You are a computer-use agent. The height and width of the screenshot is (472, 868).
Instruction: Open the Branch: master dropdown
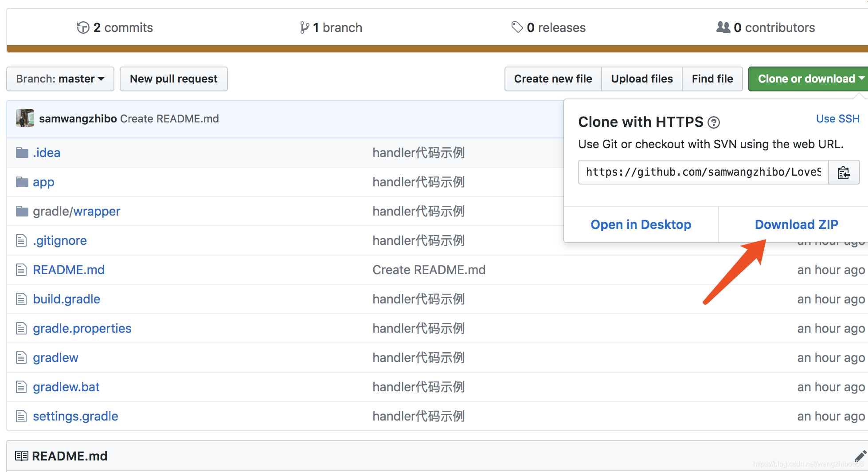60,79
